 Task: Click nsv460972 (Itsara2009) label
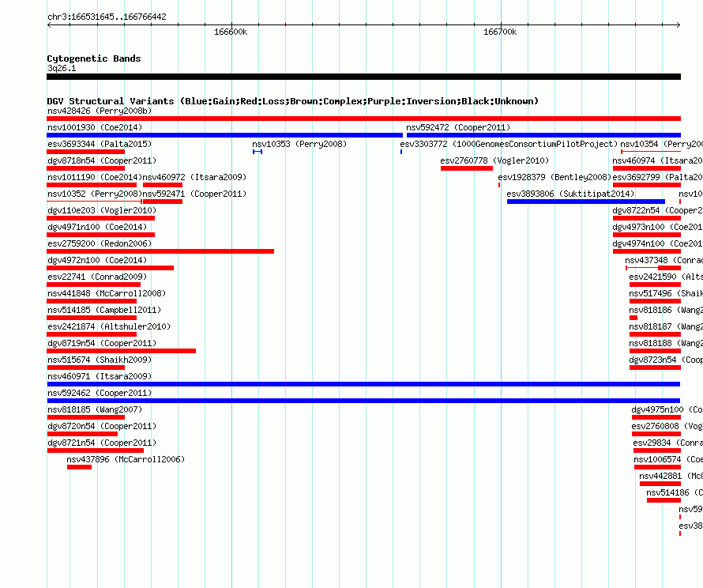click(x=194, y=177)
